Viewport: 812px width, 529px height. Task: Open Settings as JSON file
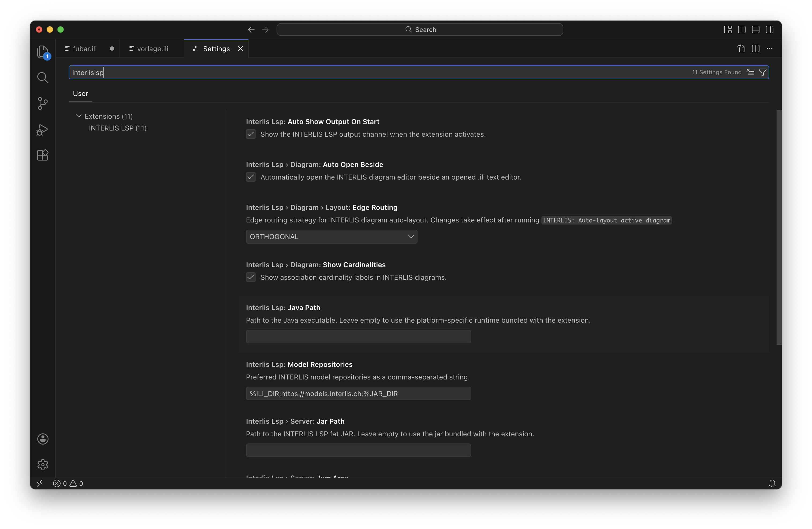(x=741, y=49)
